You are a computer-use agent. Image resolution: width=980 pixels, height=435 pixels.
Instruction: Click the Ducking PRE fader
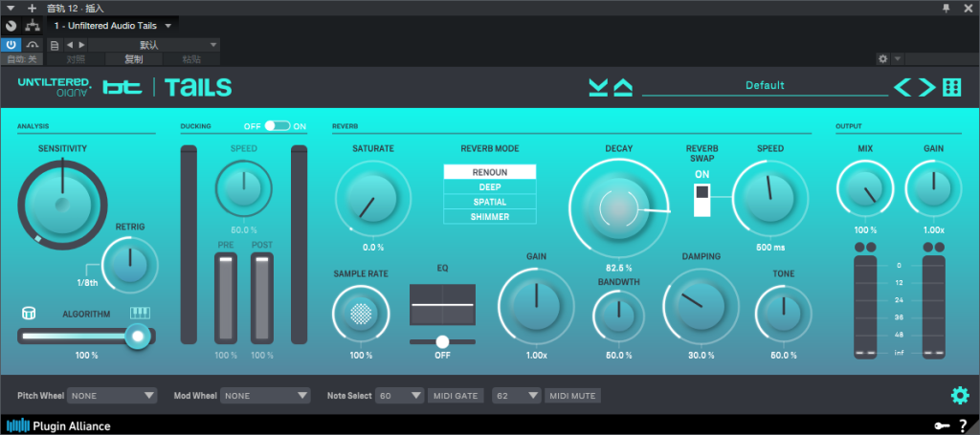pyautogui.click(x=226, y=298)
